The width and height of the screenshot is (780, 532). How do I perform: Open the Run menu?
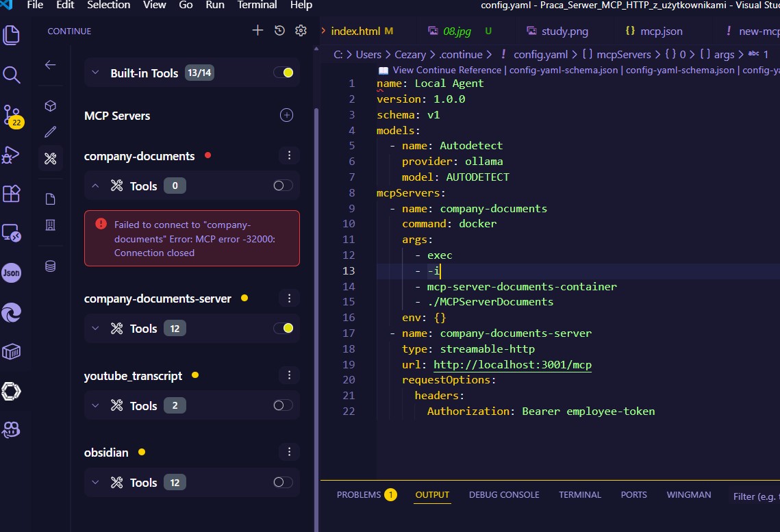215,5
